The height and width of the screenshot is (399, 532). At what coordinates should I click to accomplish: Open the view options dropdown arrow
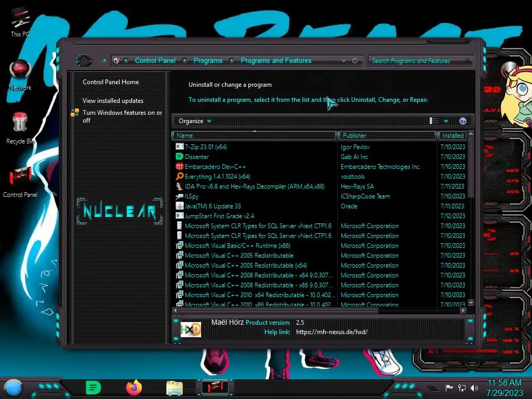[446, 121]
